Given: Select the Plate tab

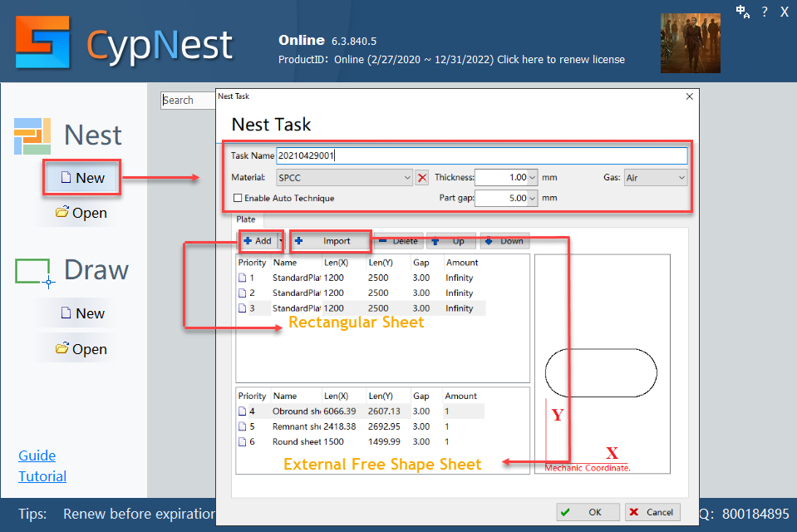Looking at the screenshot, I should pyautogui.click(x=246, y=219).
